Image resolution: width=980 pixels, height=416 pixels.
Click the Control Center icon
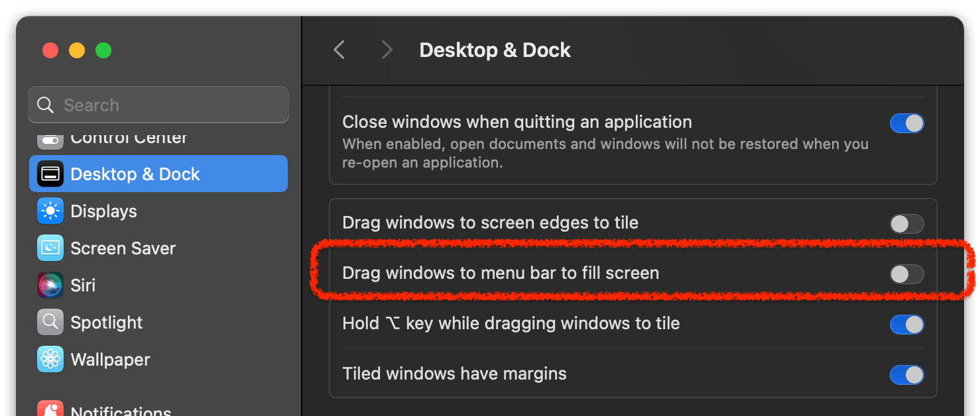(x=50, y=140)
